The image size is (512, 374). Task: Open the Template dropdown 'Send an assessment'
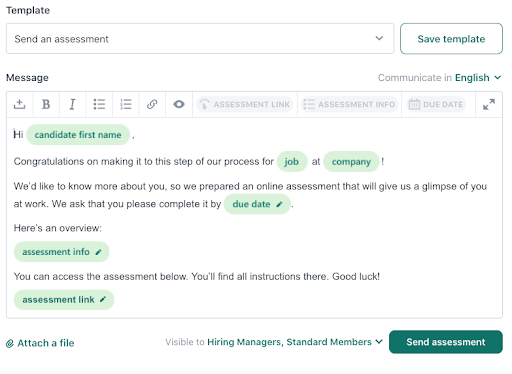point(200,39)
